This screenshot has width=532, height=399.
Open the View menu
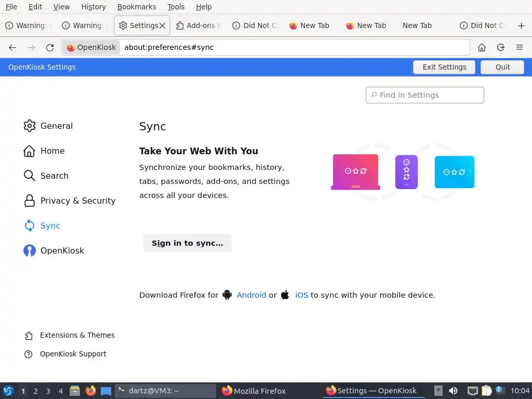(61, 7)
